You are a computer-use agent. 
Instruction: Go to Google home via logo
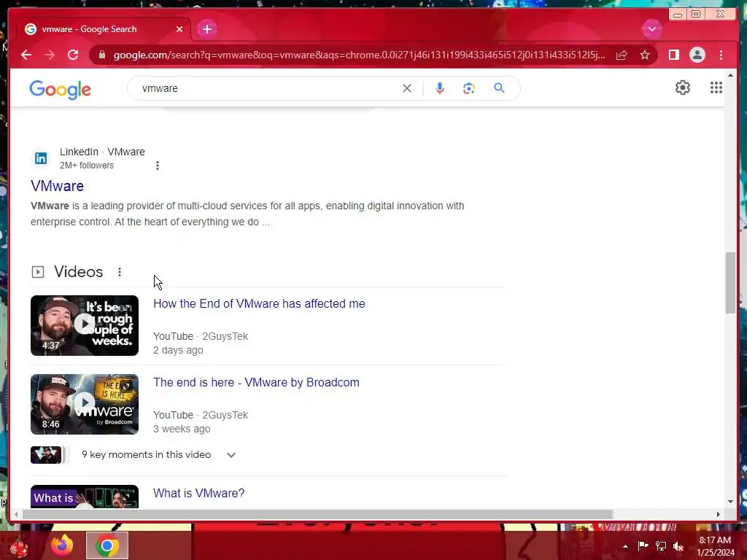point(60,89)
